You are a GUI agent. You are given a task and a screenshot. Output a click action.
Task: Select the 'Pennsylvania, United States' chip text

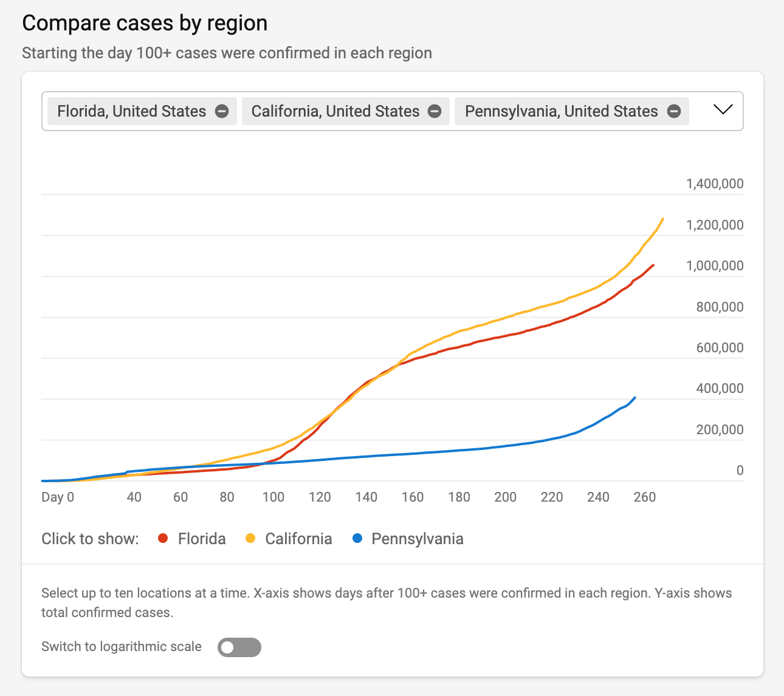(x=562, y=112)
